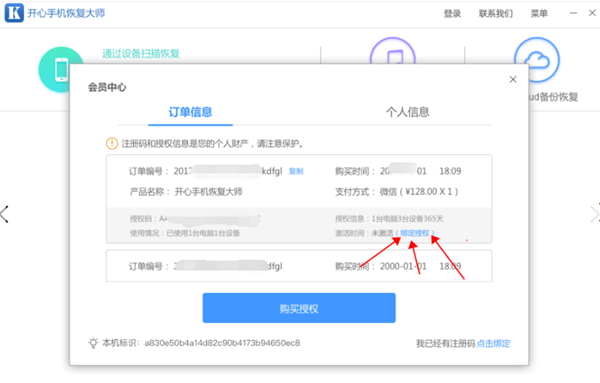
Task: Go to previous page with left arrow
Action: coord(5,214)
